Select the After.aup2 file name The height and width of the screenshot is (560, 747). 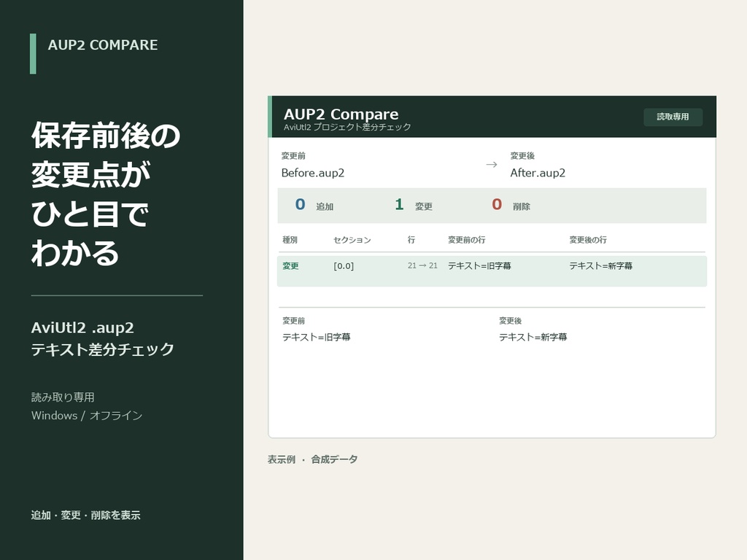click(538, 173)
